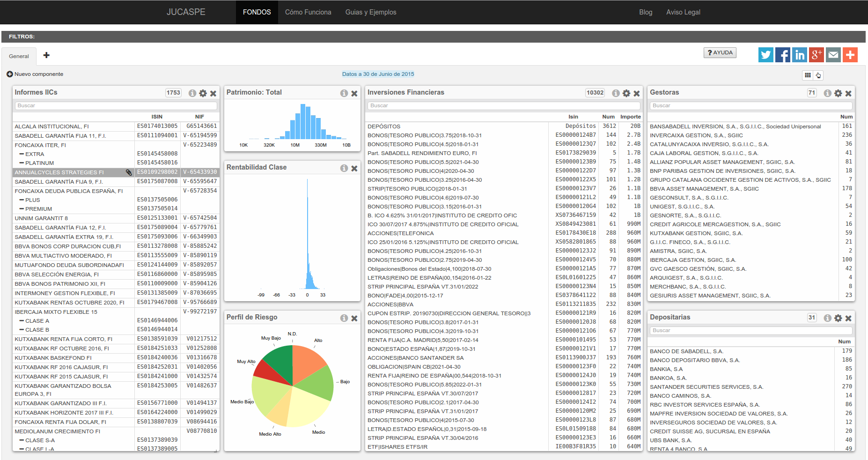Open Cómo Funciona menu item
Screen dimensions: 868x460
click(x=308, y=12)
